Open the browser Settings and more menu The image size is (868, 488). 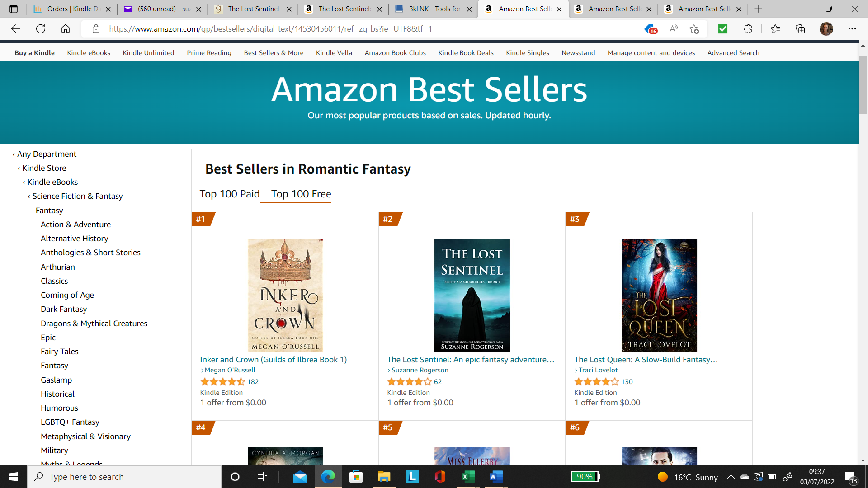[x=852, y=29]
